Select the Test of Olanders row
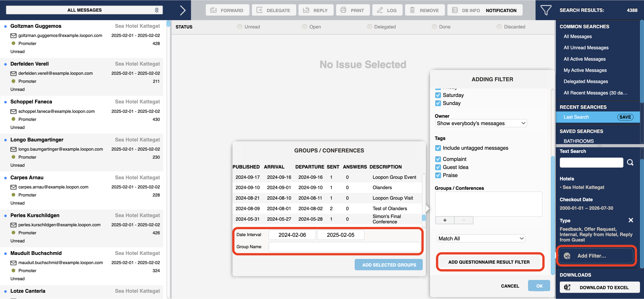644x299 pixels. [327, 209]
